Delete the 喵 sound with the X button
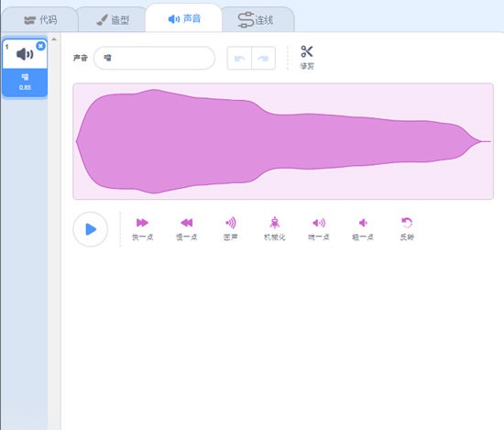 40,46
